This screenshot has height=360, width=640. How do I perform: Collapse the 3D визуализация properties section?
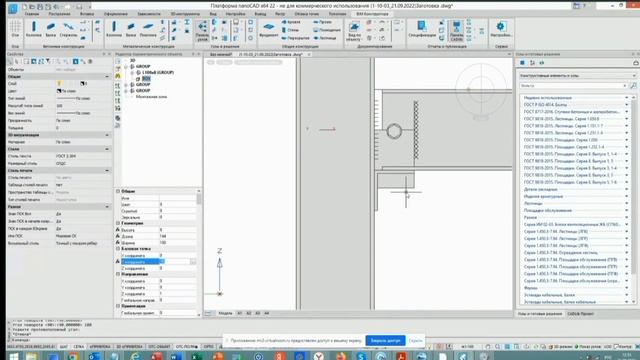click(x=107, y=135)
